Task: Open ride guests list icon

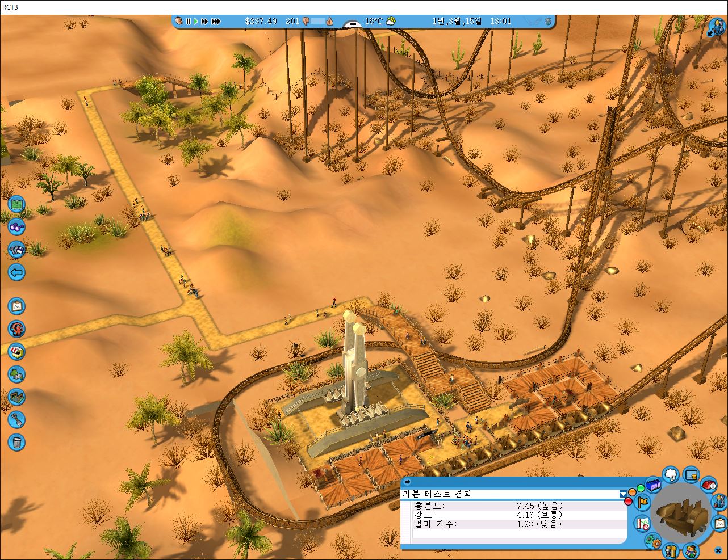Action: point(691,551)
